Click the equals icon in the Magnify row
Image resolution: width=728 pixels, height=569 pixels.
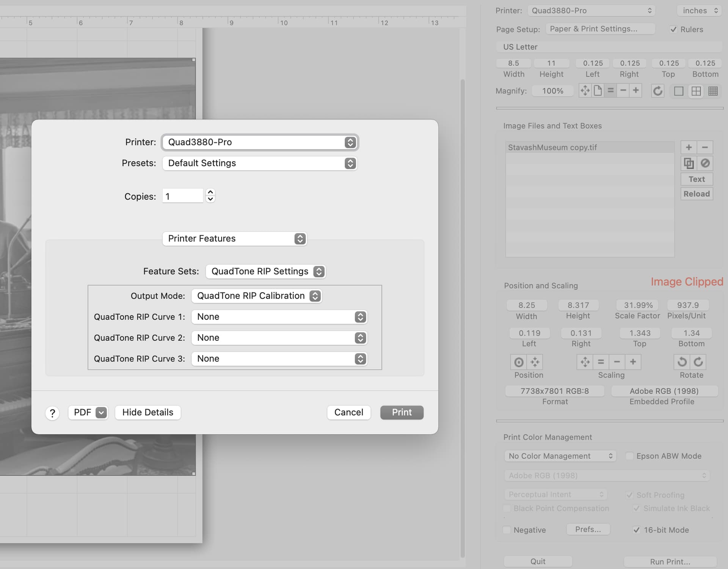point(610,91)
